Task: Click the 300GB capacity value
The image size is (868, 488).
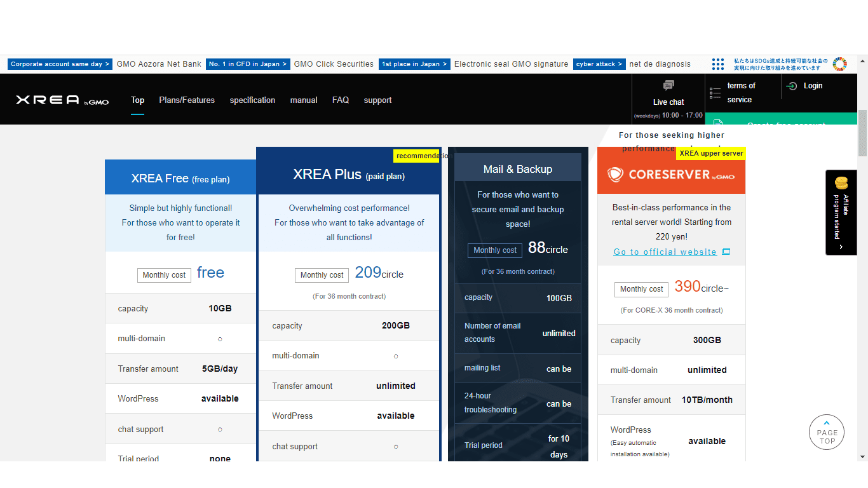Action: tap(707, 340)
